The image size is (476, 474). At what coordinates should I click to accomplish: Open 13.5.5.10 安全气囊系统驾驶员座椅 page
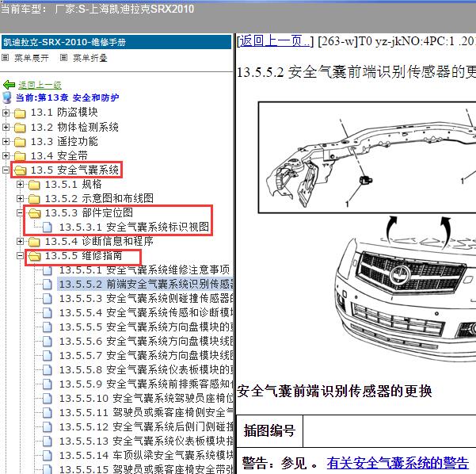(x=146, y=399)
